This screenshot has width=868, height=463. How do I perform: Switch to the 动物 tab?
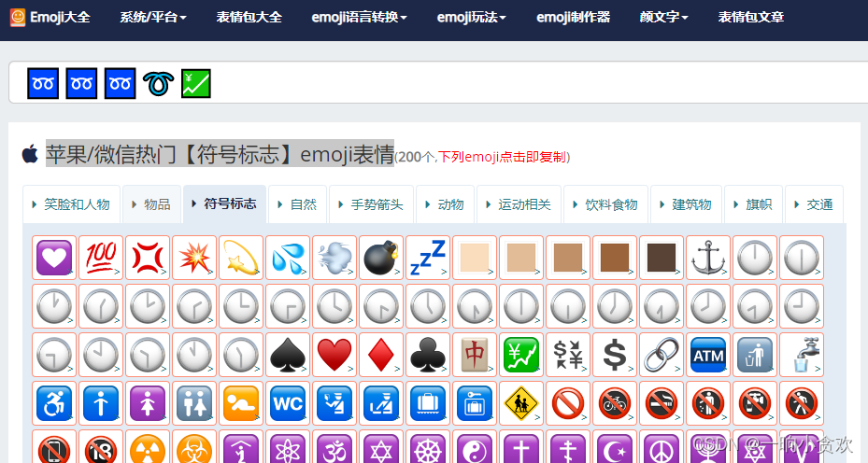point(445,204)
